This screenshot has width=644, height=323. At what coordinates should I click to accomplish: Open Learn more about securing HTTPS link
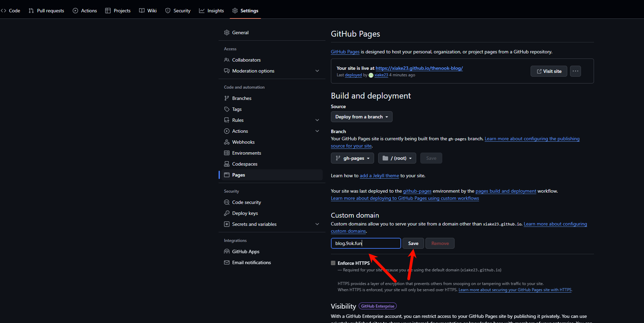515,290
